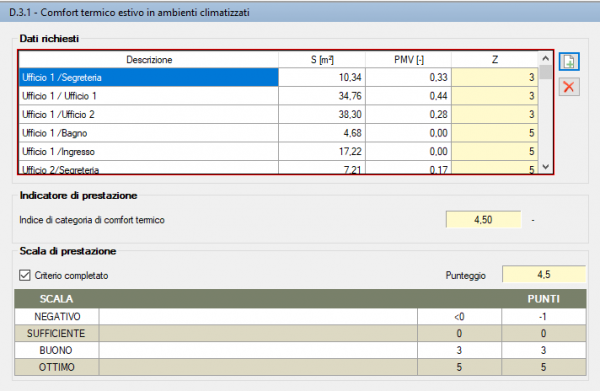Toggle the Criterio completato checkbox
Viewport: 600px width, 391px height.
point(25,275)
